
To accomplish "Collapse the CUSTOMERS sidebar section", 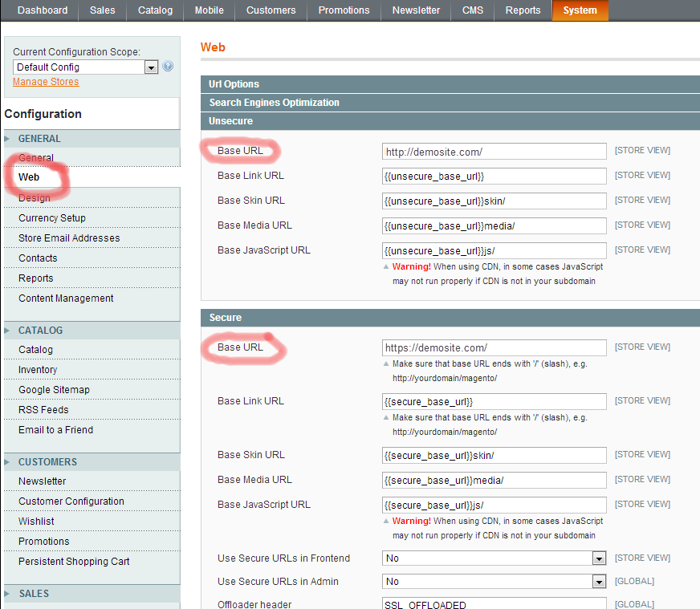I will tap(47, 462).
